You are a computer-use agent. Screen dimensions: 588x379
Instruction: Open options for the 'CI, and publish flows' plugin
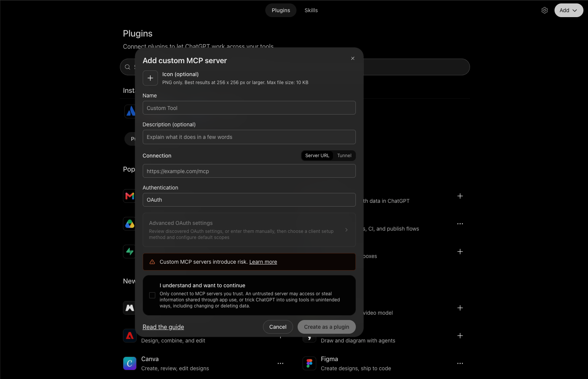click(460, 224)
